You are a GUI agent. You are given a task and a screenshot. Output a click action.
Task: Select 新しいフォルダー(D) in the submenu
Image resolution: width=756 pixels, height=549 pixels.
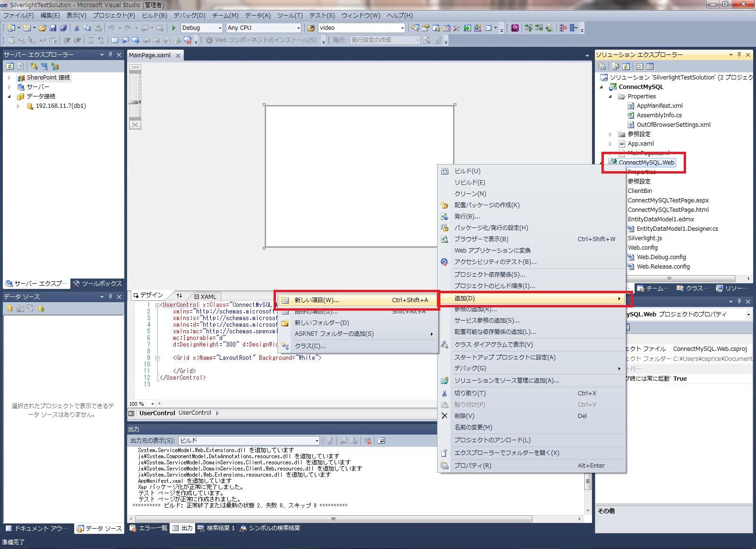click(358, 323)
